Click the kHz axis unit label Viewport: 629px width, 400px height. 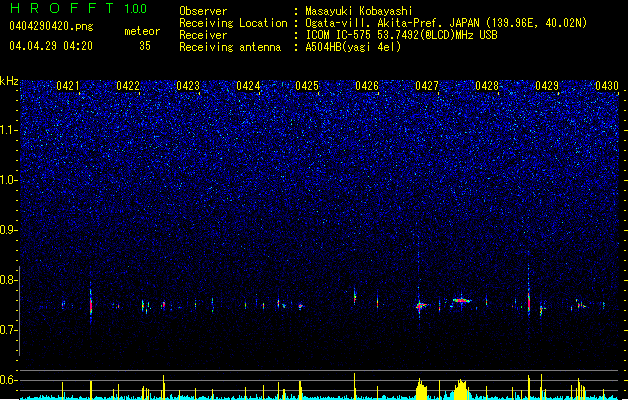[x=9, y=81]
